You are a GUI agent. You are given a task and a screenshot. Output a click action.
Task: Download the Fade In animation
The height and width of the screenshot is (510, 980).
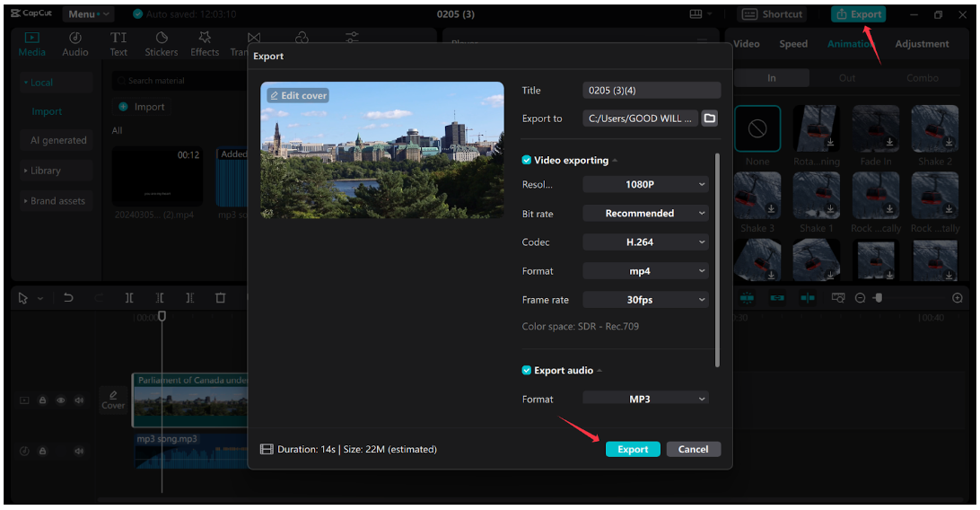tap(889, 143)
